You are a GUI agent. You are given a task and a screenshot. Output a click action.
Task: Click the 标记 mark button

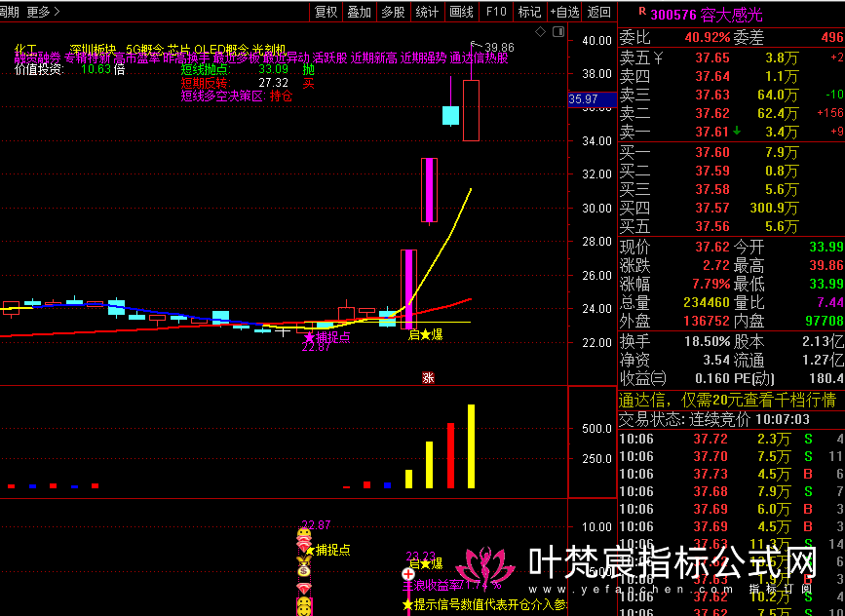click(x=529, y=12)
